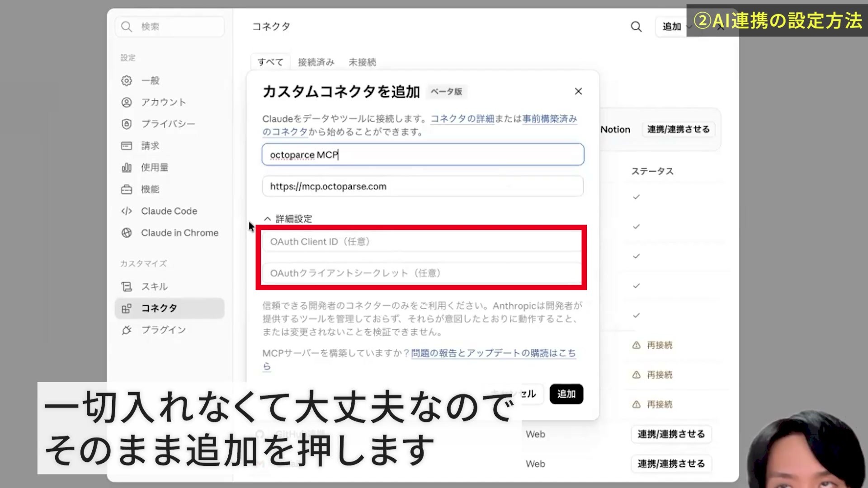Image resolution: width=868 pixels, height=488 pixels.
Task: Open 一般 general settings
Action: pos(170,80)
